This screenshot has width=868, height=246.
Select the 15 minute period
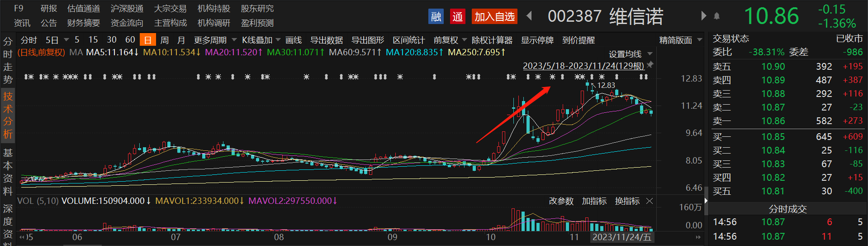coord(93,39)
